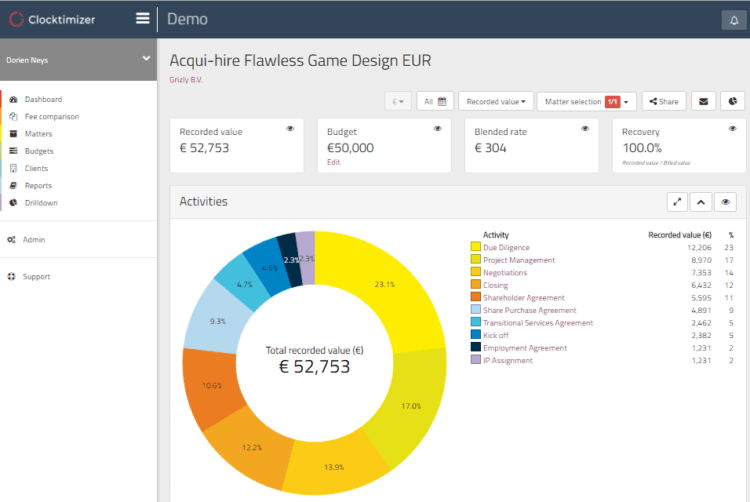
Task: Toggle visibility of Budget card
Action: (437, 129)
